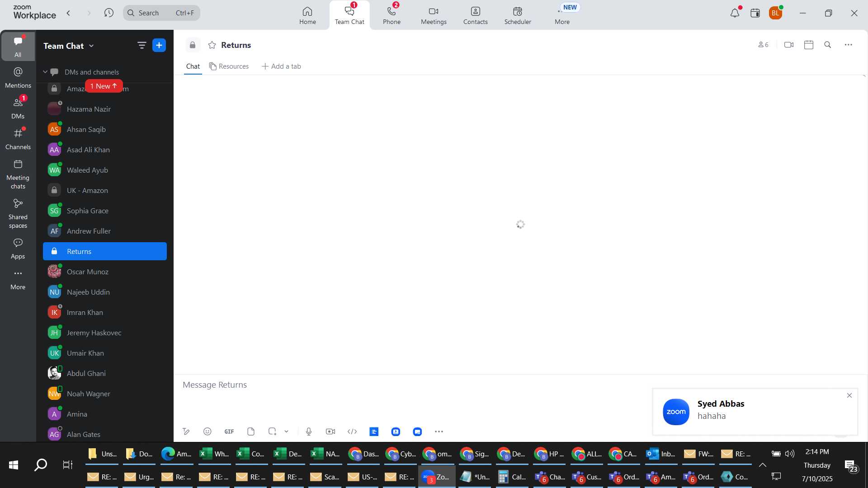This screenshot has width=868, height=488.
Task: Open chat with Hazama Nazir
Action: [105, 109]
